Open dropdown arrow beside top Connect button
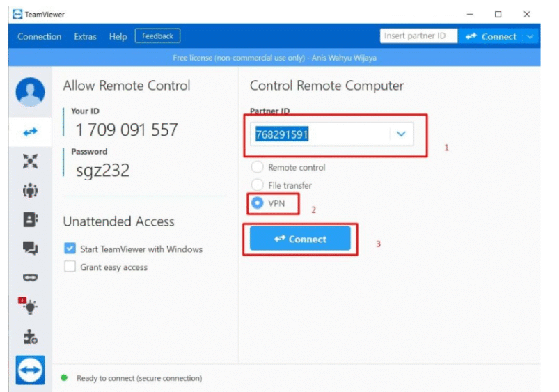 (x=530, y=36)
